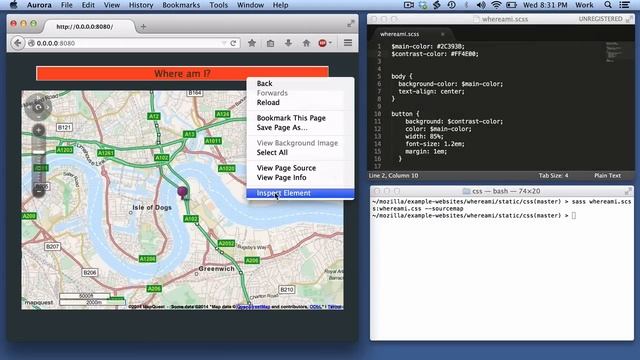The image size is (640, 360).
Task: Click the width: 85%; line in editor
Action: 424,136
